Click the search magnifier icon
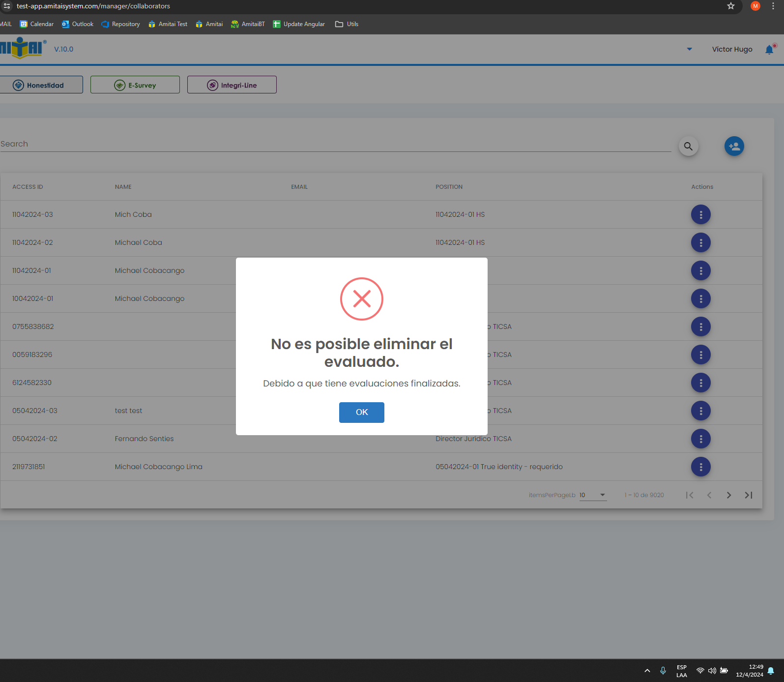 point(688,146)
